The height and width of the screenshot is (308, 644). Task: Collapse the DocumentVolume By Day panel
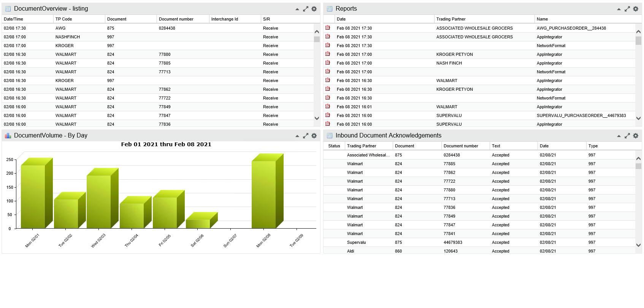[x=297, y=136]
